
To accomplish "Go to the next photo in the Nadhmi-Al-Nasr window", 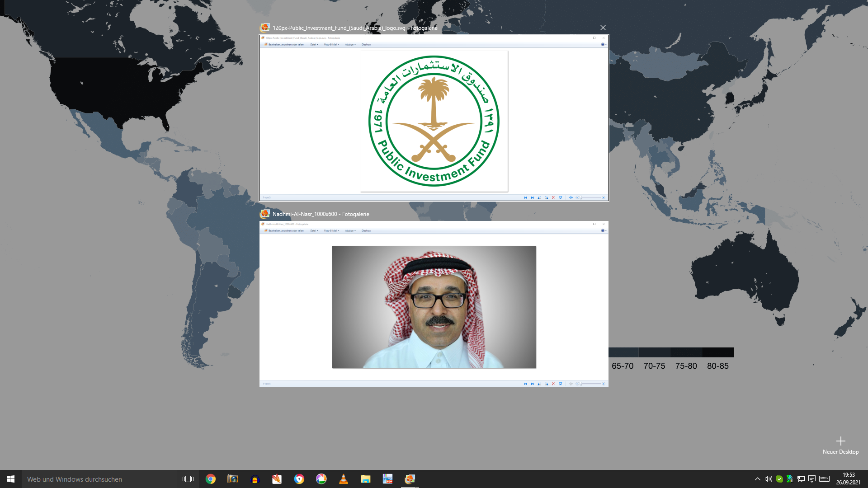I will click(x=533, y=384).
